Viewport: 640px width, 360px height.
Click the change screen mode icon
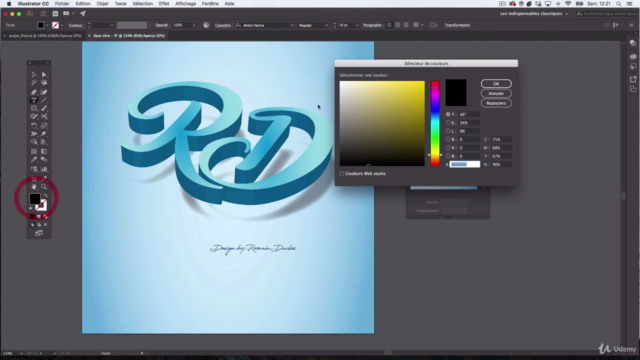[x=39, y=233]
